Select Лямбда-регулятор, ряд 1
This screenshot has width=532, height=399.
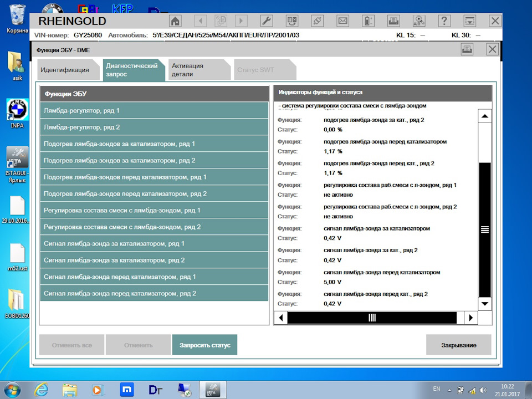[154, 111]
